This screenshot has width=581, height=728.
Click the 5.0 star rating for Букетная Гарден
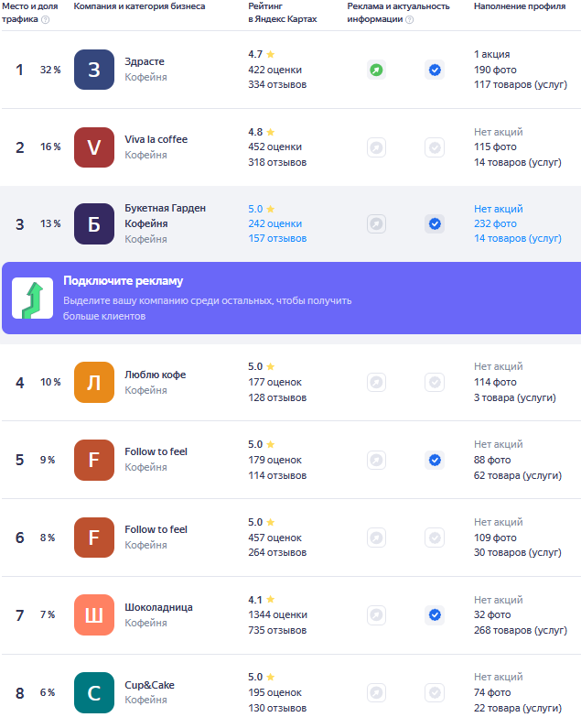point(262,209)
